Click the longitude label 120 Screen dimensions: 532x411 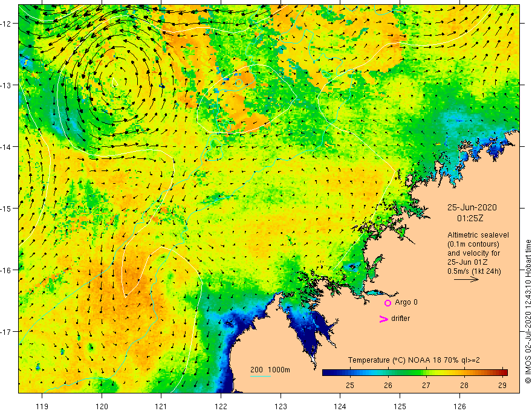(102, 406)
